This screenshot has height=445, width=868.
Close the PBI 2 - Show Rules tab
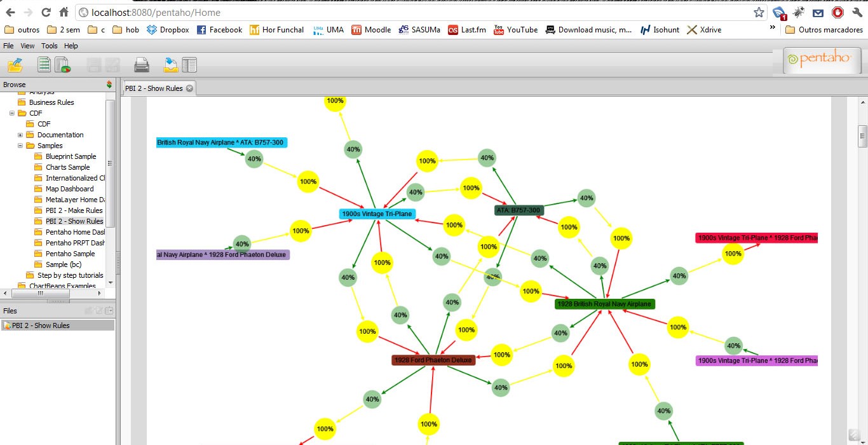189,88
